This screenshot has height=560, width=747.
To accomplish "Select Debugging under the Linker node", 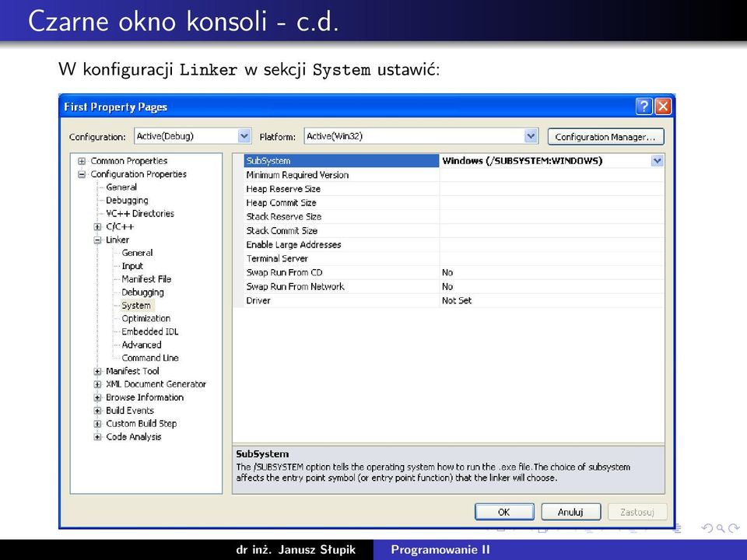I will coord(143,292).
